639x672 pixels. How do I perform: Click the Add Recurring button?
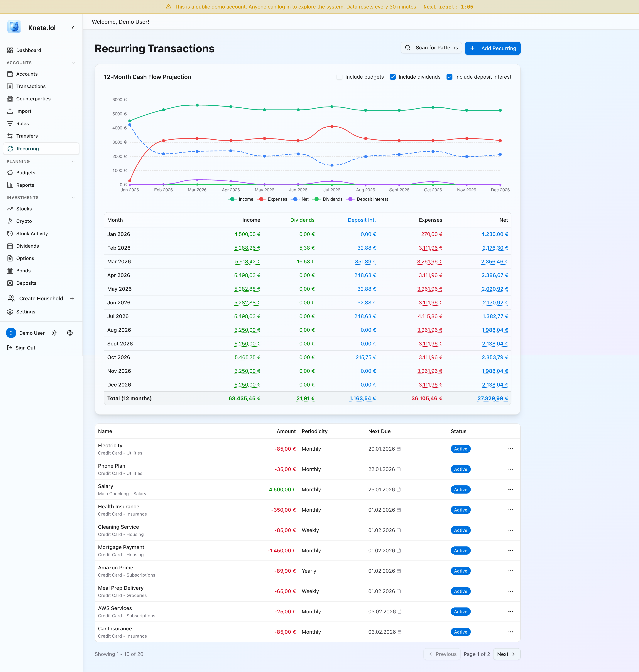pyautogui.click(x=492, y=48)
